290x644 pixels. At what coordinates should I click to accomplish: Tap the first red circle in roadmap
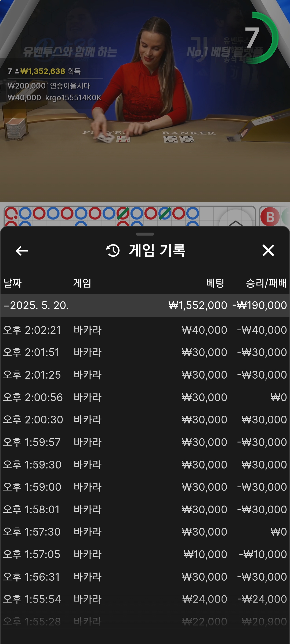(11, 214)
